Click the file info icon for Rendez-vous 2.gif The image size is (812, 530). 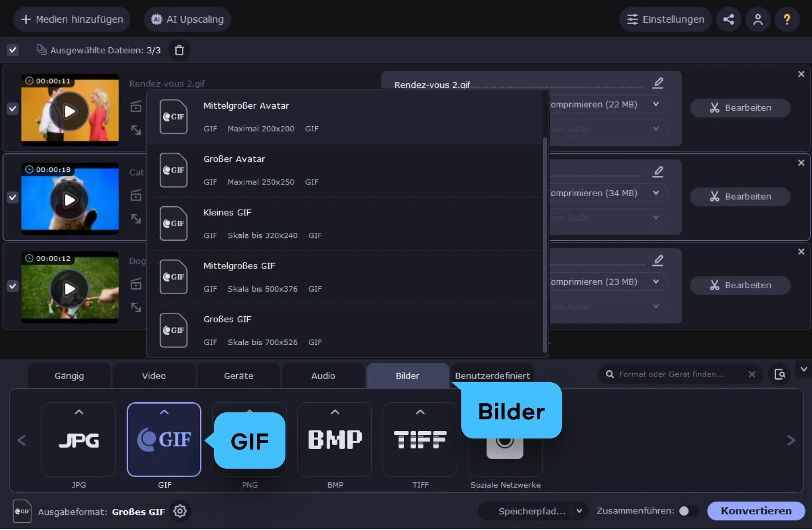(136, 107)
